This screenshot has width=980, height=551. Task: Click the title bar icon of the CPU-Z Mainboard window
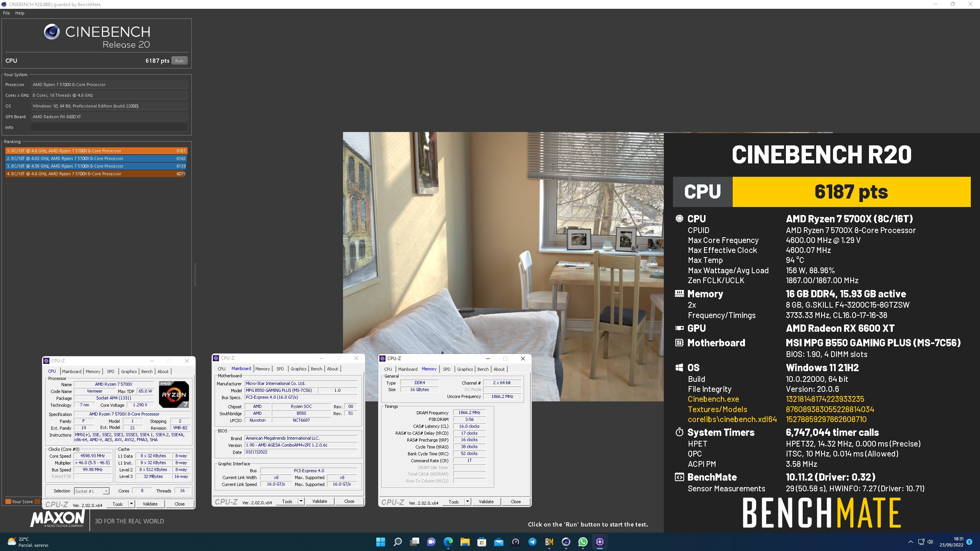[216, 358]
